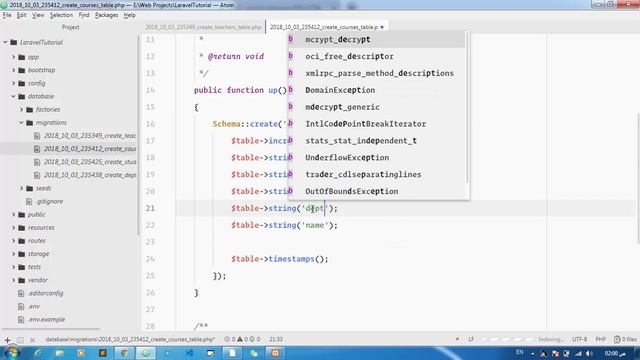Click cursor position 21:33

276,340
